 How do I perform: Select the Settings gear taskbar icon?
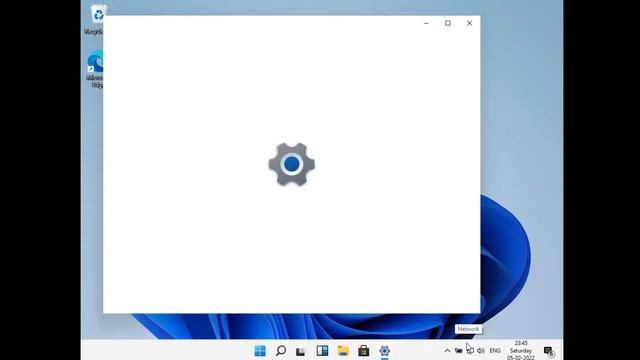[x=384, y=351]
